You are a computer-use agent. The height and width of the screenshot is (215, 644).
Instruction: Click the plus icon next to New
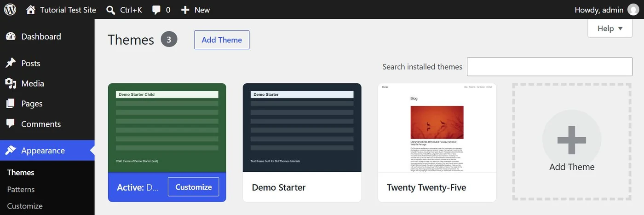coord(185,10)
